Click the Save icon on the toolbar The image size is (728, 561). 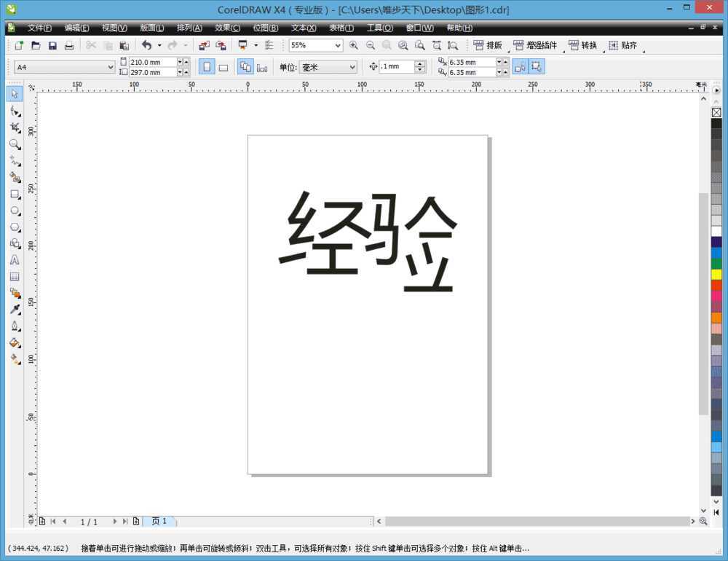tap(52, 44)
